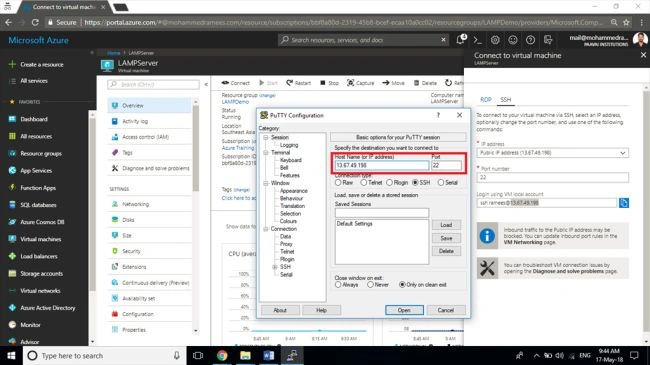
Task: Select Raw connection type in PuTTY
Action: [x=338, y=182]
